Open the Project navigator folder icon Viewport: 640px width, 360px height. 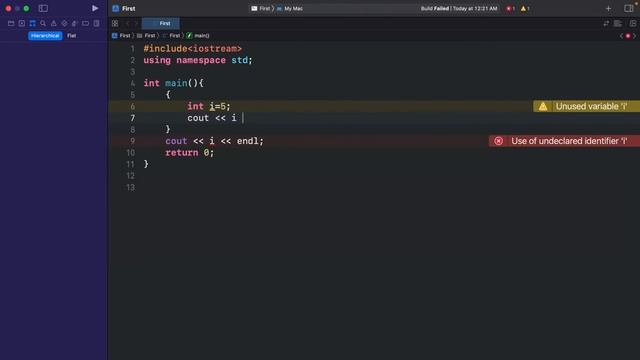click(11, 24)
